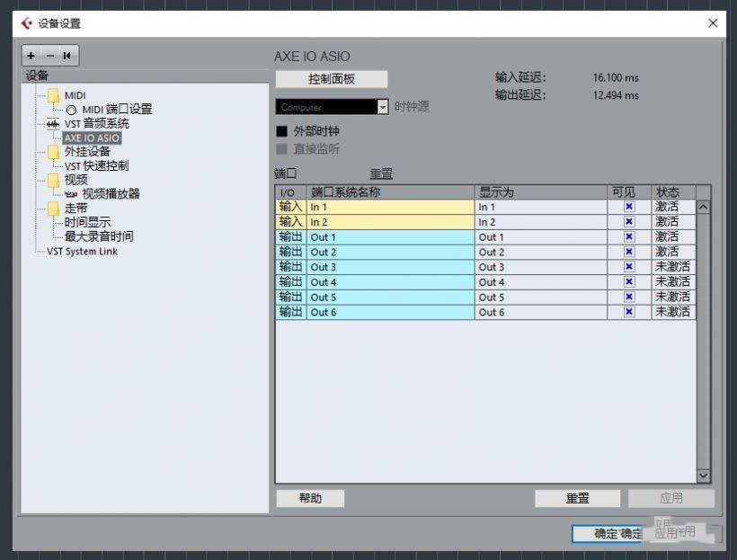Select the MIDI folder icon
This screenshot has width=737, height=560.
pyautogui.click(x=53, y=95)
